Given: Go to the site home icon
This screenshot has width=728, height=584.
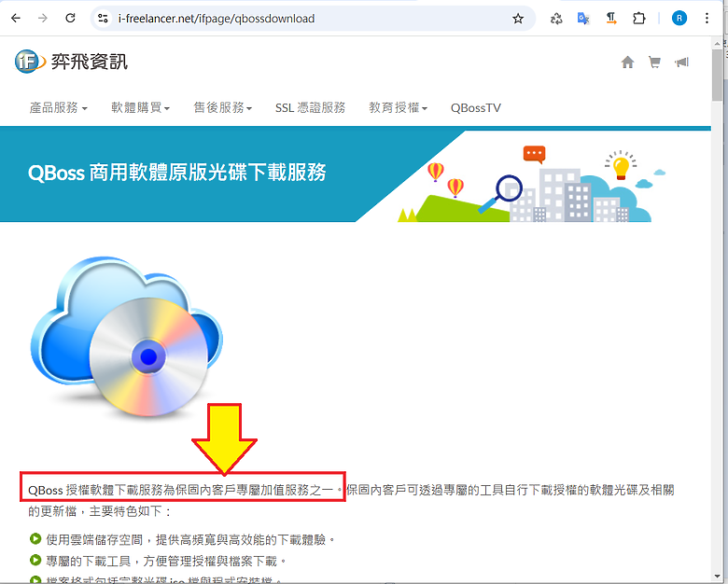Looking at the screenshot, I should click(627, 62).
